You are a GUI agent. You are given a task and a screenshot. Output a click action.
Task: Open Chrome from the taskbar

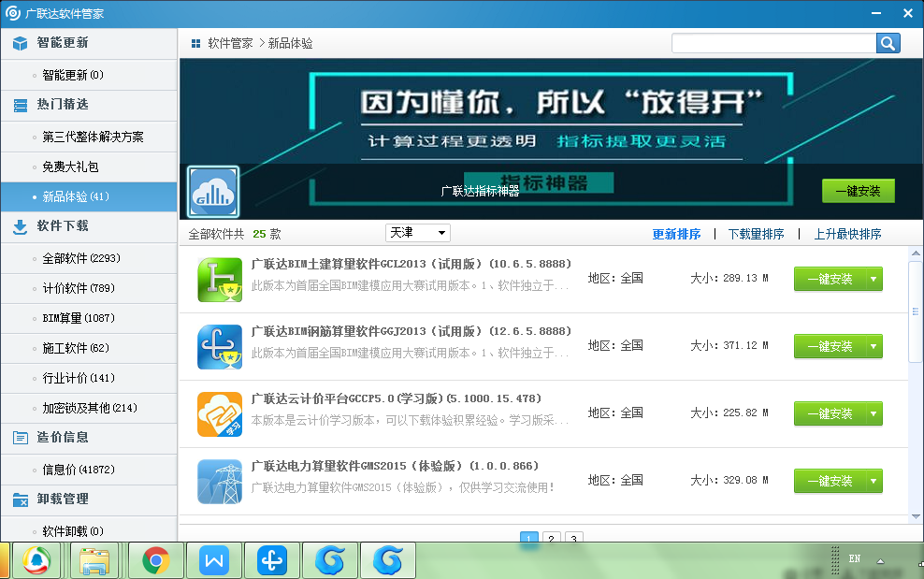[155, 560]
